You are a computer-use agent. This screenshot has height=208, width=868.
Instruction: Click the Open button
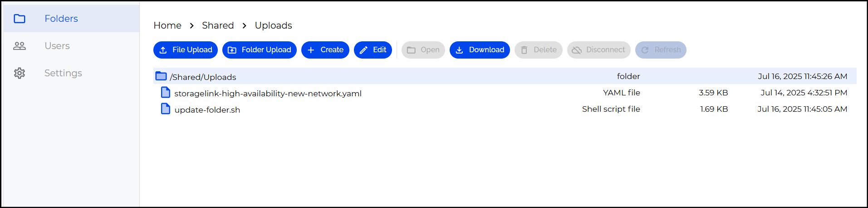pyautogui.click(x=423, y=50)
